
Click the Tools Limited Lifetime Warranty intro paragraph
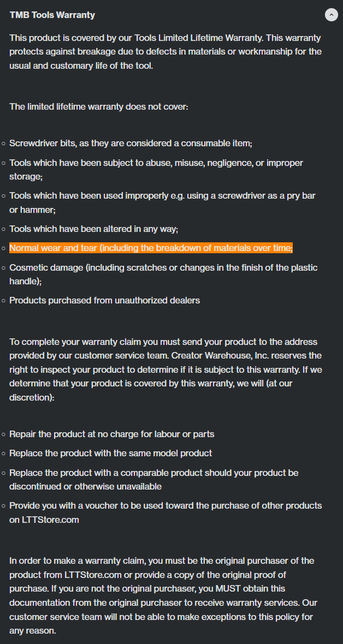click(165, 52)
